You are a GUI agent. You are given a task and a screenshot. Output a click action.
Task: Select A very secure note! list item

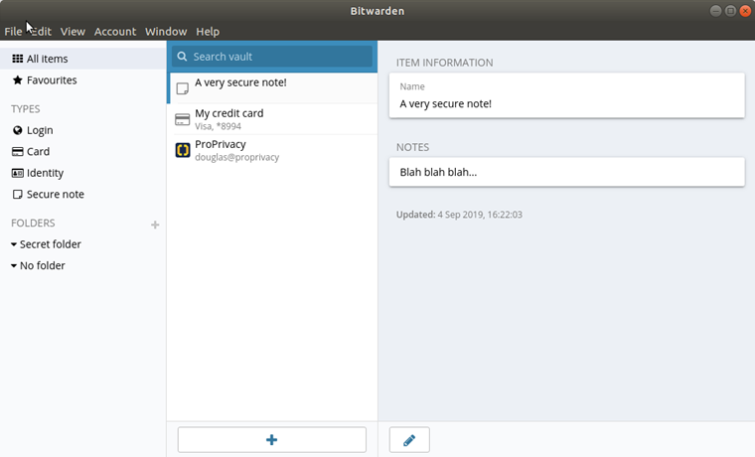tap(273, 88)
